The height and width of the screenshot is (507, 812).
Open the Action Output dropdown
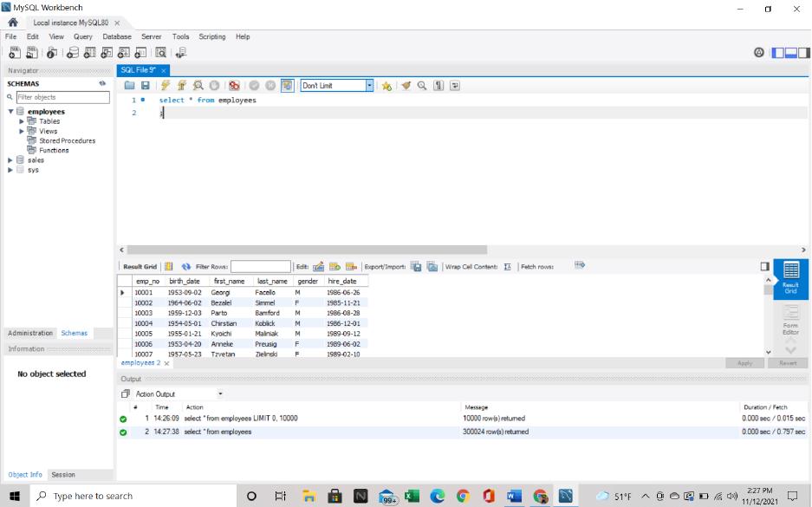220,394
